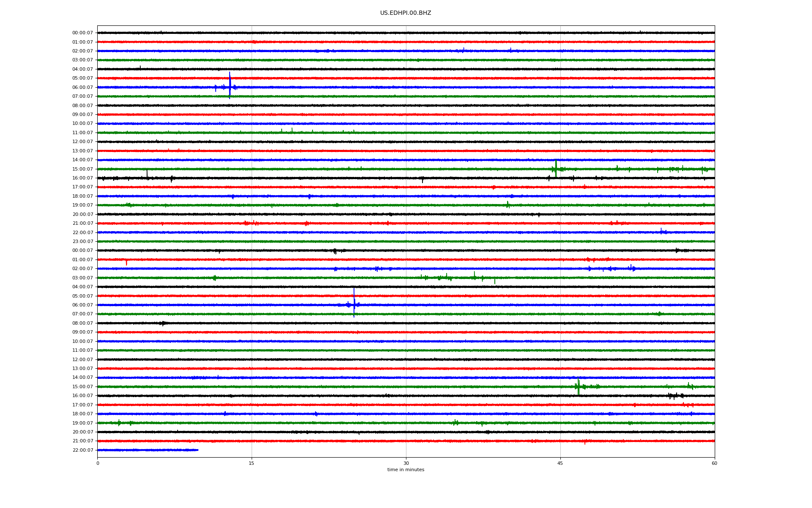
Task: Click the last 22:00:07 row label
Action: tap(82, 450)
